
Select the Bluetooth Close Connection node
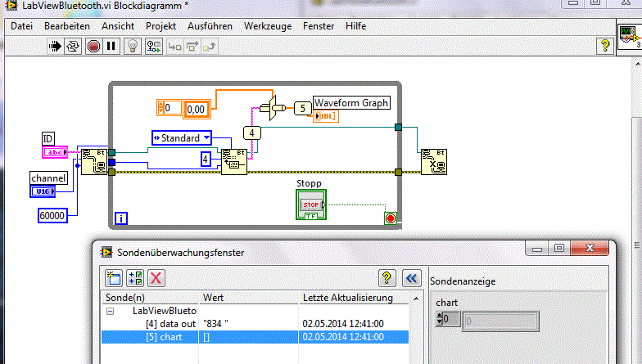click(434, 162)
